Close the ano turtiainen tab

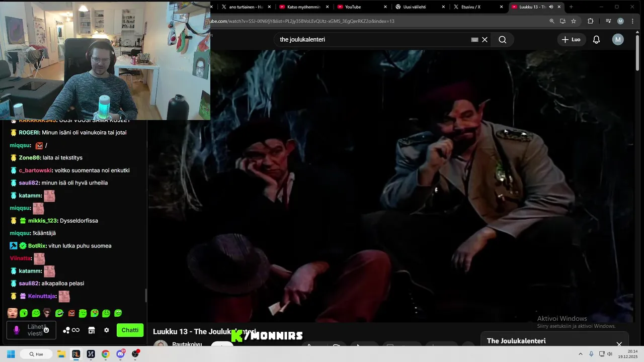[x=270, y=7]
